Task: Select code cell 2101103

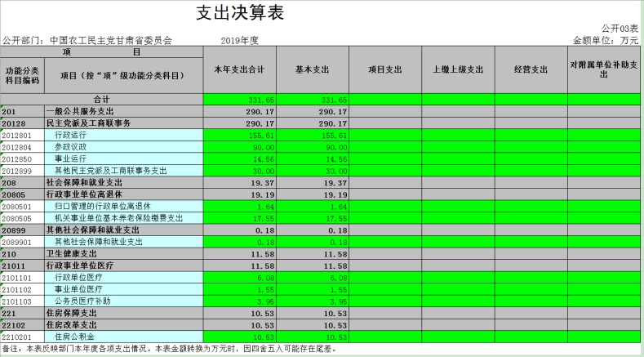Action: [x=22, y=301]
